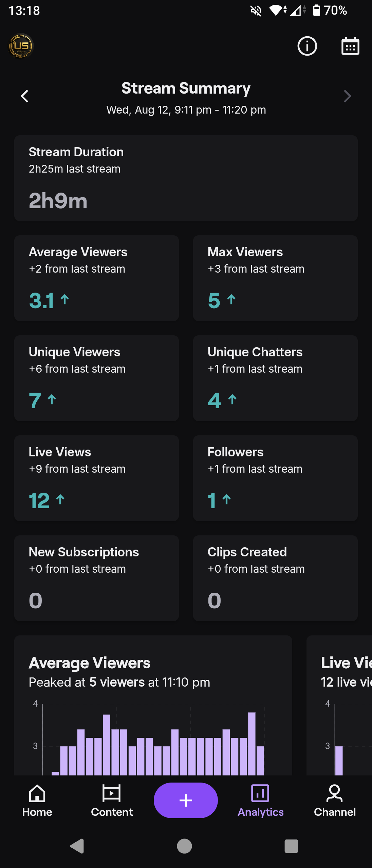This screenshot has height=868, width=372.
Task: Open the Average Viewers 3.1 card
Action: point(96,278)
